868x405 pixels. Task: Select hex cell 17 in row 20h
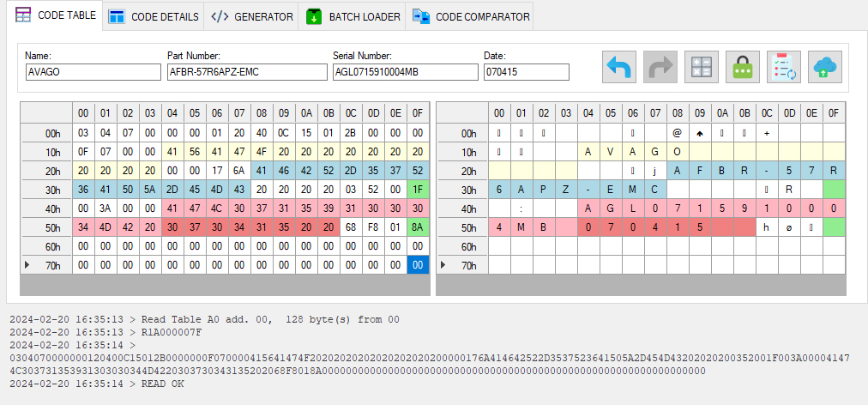pos(217,171)
